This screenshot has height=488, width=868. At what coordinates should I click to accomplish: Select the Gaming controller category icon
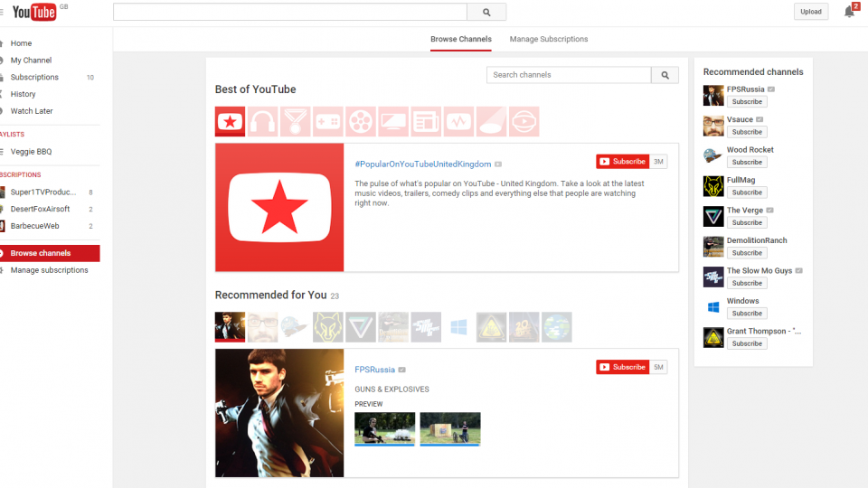coord(327,121)
